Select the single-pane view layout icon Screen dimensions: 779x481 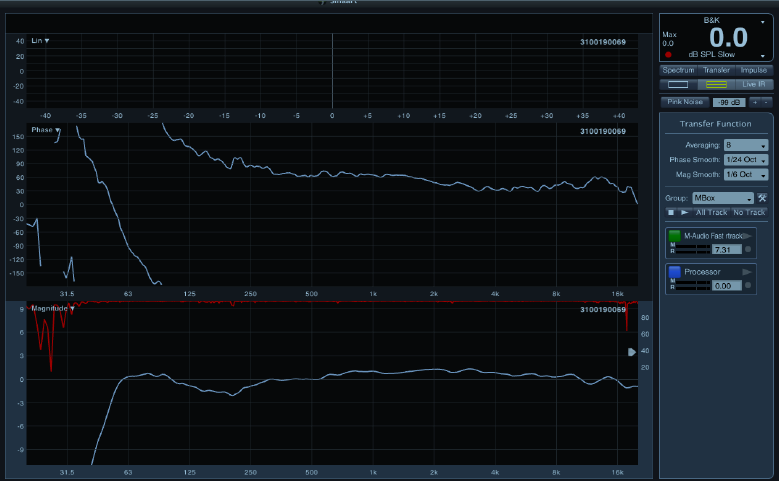678,85
